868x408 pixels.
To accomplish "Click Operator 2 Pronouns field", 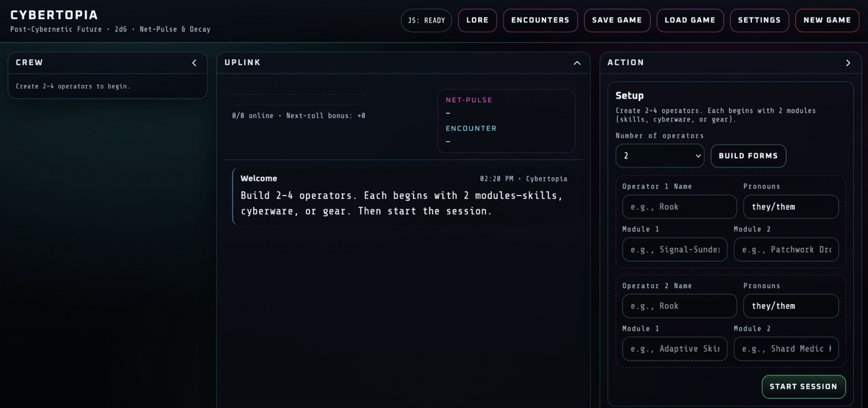I will [790, 305].
